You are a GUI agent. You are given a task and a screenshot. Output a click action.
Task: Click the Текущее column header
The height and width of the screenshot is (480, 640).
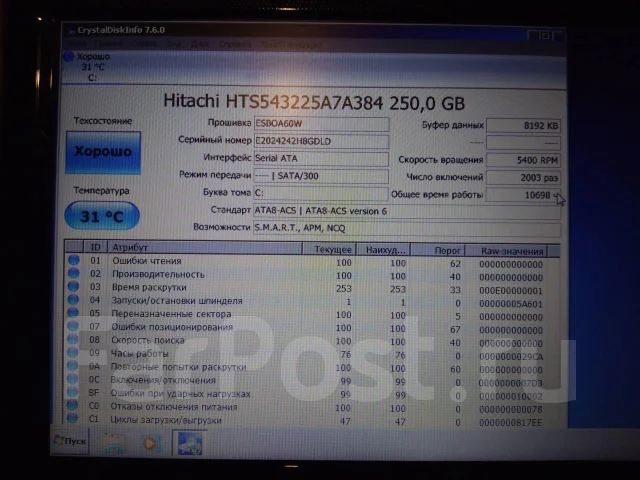click(329, 249)
